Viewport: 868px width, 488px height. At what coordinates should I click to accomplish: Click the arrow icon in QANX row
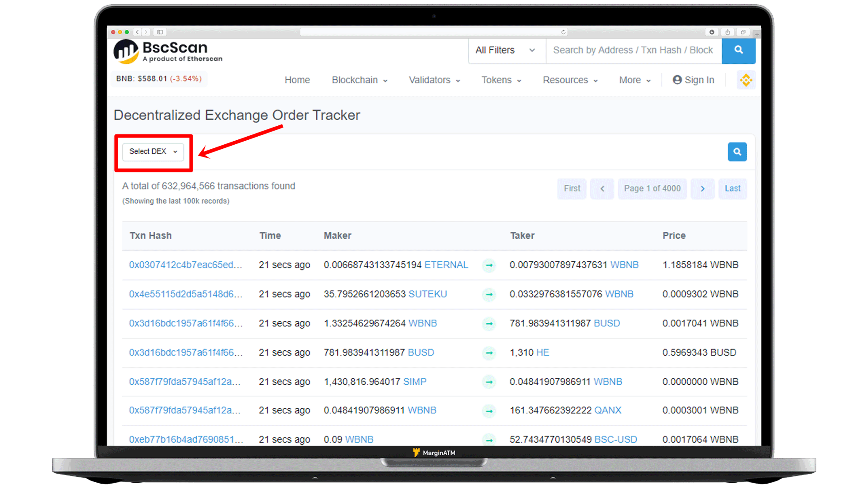click(489, 411)
